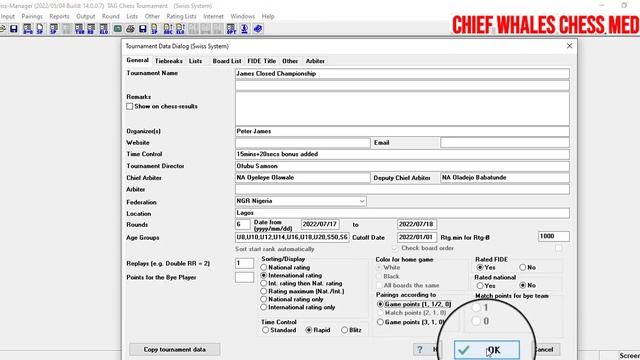The image size is (640, 360).
Task: Click the open-folder icon in main toolbar
Action: (x=2, y=29)
